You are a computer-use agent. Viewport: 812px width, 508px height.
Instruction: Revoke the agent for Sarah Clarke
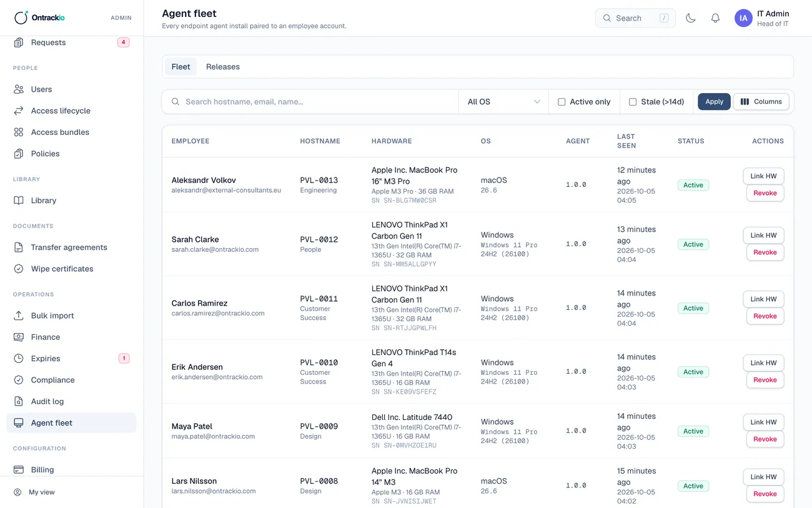pos(765,252)
